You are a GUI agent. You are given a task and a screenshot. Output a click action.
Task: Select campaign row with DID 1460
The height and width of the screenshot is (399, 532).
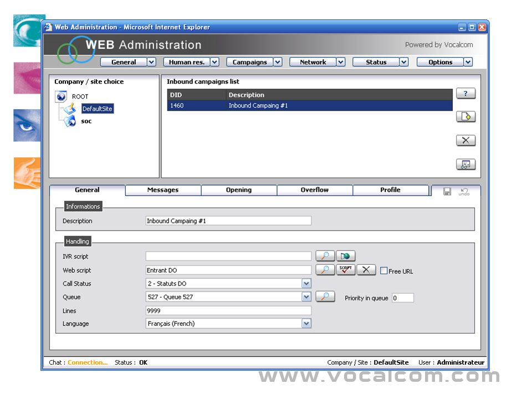point(310,105)
